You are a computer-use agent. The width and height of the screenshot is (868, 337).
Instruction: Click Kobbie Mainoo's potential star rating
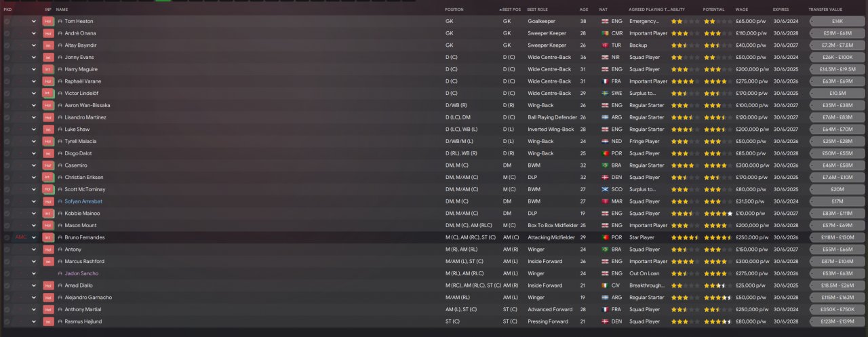click(x=718, y=214)
